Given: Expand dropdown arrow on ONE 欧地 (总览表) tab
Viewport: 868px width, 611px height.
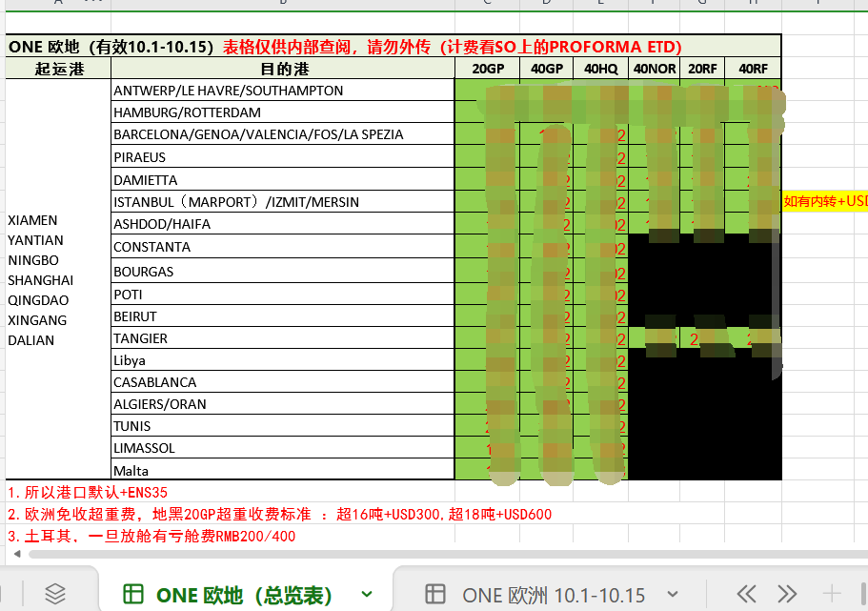Looking at the screenshot, I should pos(367,594).
